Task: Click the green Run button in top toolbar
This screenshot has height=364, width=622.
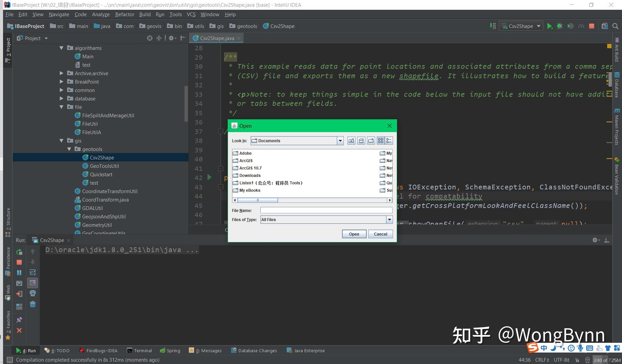Action: click(549, 26)
